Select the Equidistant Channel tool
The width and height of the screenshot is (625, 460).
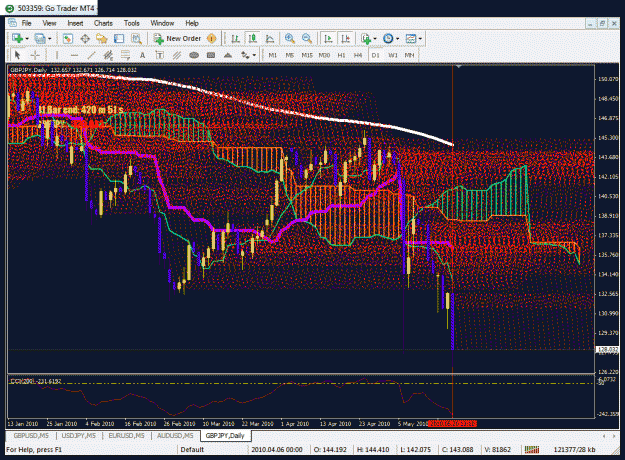click(108, 55)
